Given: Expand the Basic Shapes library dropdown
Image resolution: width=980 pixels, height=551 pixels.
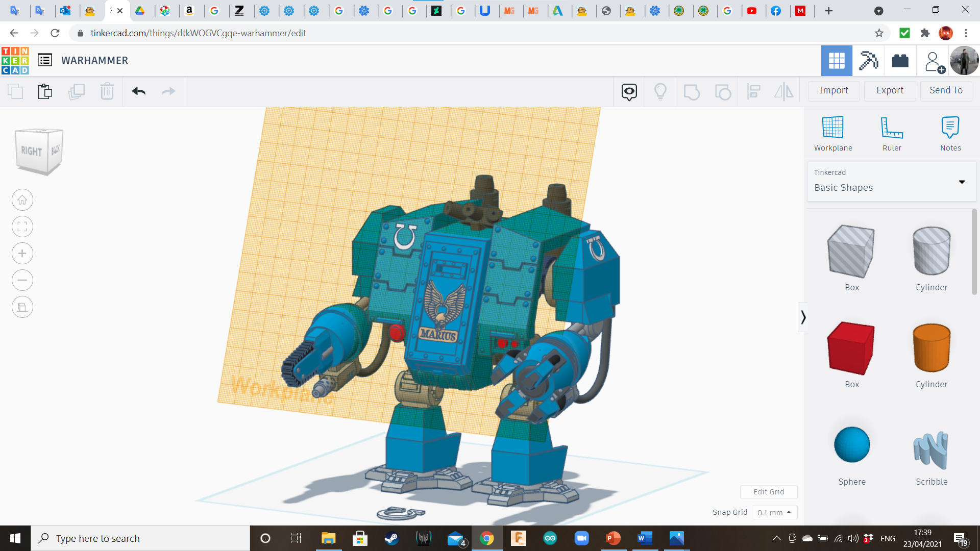Looking at the screenshot, I should click(962, 182).
